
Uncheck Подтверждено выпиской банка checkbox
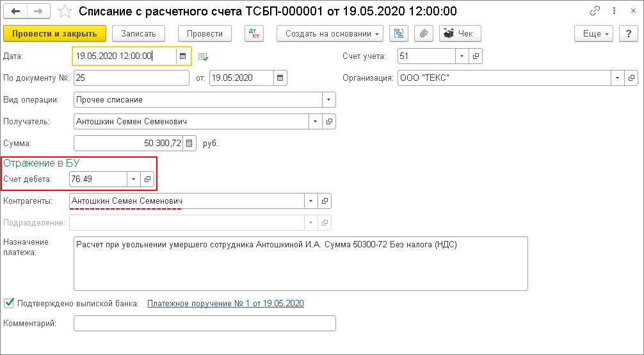tap(8, 304)
